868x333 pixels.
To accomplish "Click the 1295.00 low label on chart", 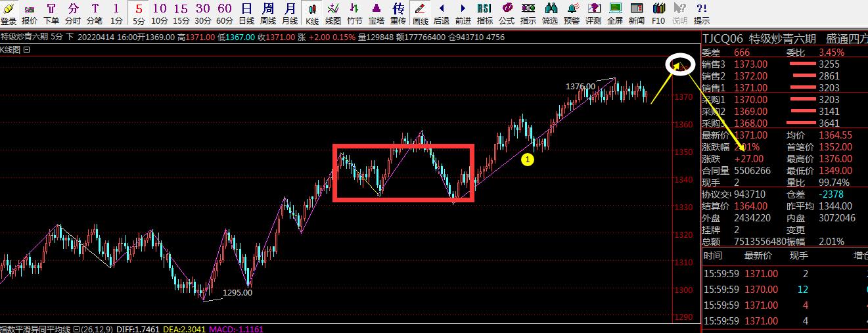I will click(x=237, y=293).
